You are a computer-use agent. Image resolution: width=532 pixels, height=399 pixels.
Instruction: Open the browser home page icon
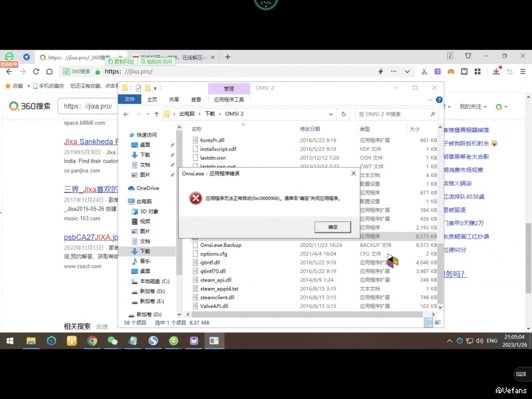[49, 71]
